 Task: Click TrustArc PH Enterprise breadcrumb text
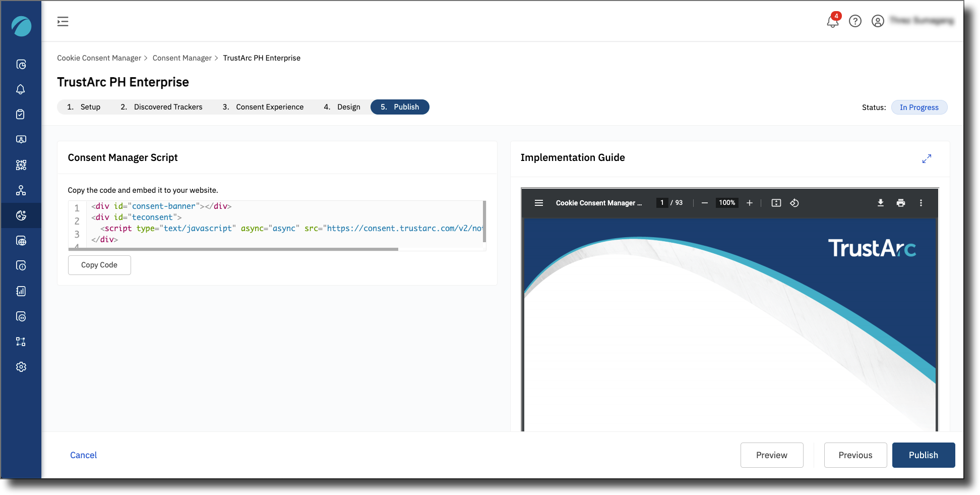coord(262,58)
